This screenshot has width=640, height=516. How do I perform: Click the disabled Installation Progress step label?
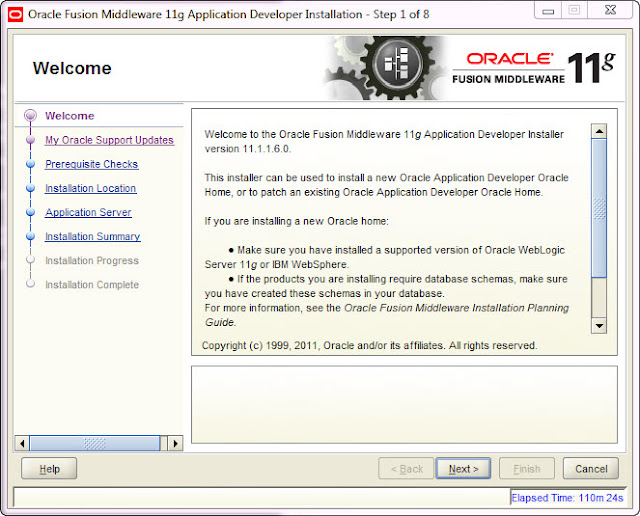click(92, 260)
